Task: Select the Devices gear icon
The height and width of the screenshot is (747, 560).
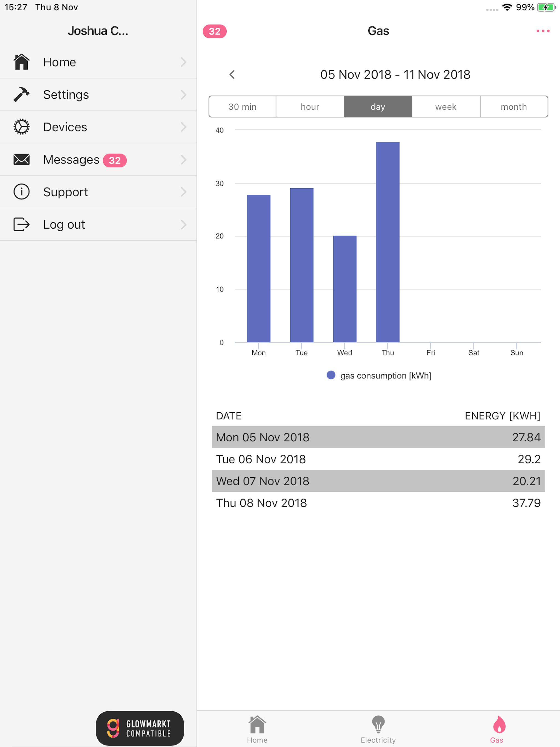Action: coord(22,127)
